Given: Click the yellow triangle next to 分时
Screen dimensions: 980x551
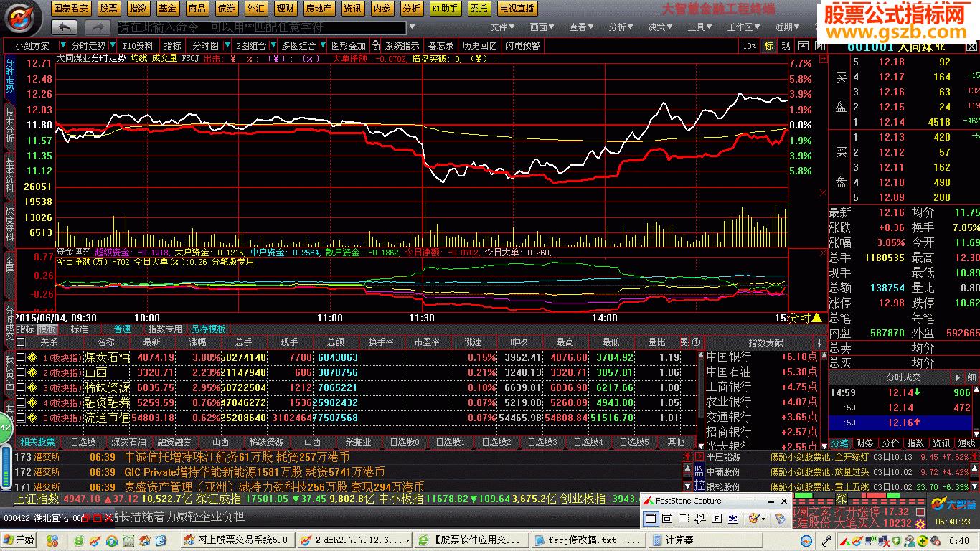Looking at the screenshot, I should tap(816, 317).
